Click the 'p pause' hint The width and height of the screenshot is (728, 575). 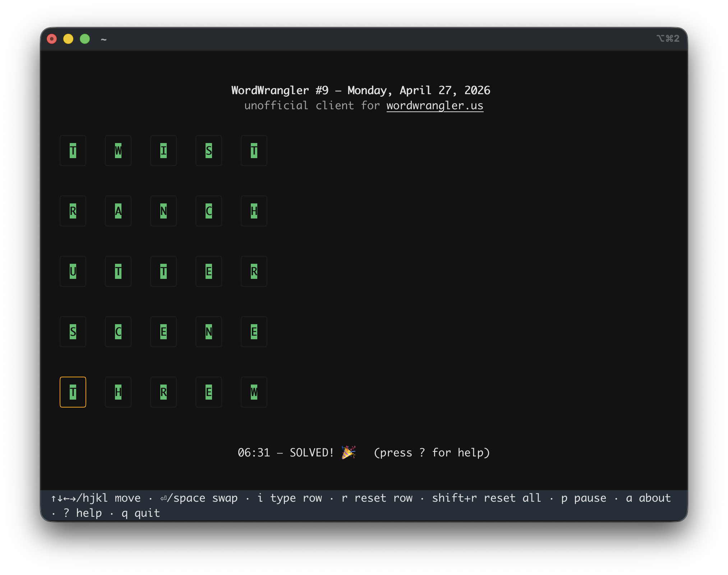[584, 498]
